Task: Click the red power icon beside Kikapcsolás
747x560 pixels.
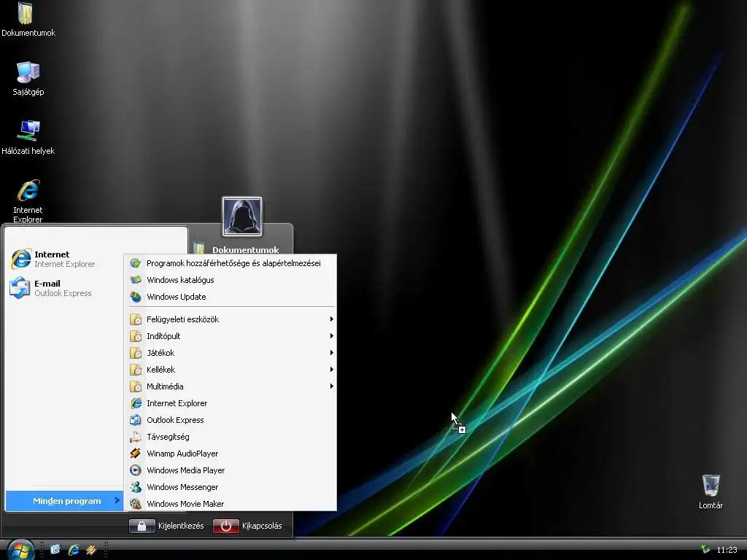Action: coord(226,526)
